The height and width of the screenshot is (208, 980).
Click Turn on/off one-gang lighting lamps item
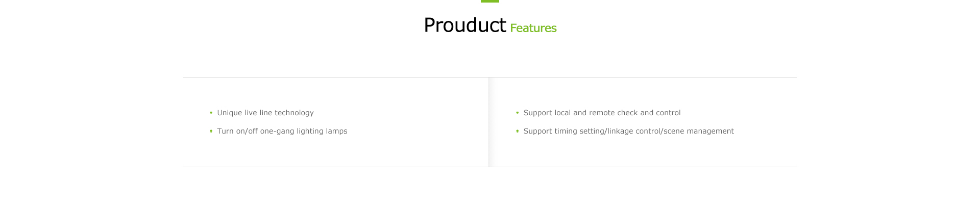point(282,131)
